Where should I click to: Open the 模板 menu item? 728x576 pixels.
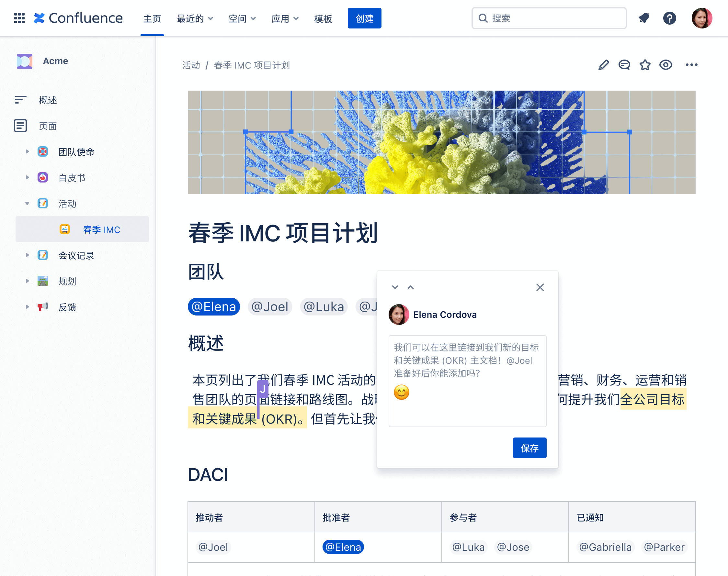[323, 18]
